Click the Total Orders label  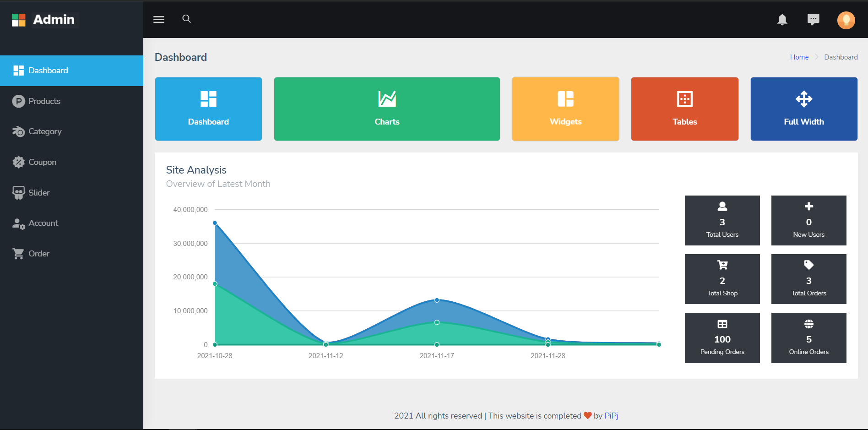pos(809,293)
